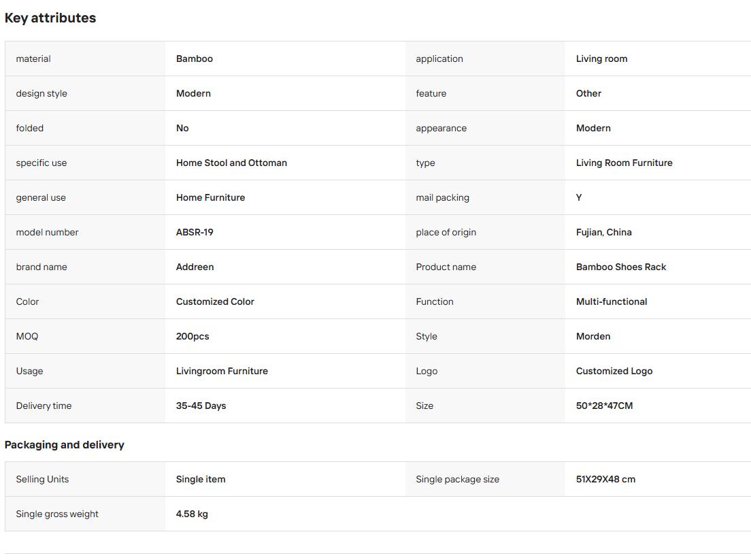Select the 200pcs MOQ value

pos(193,336)
